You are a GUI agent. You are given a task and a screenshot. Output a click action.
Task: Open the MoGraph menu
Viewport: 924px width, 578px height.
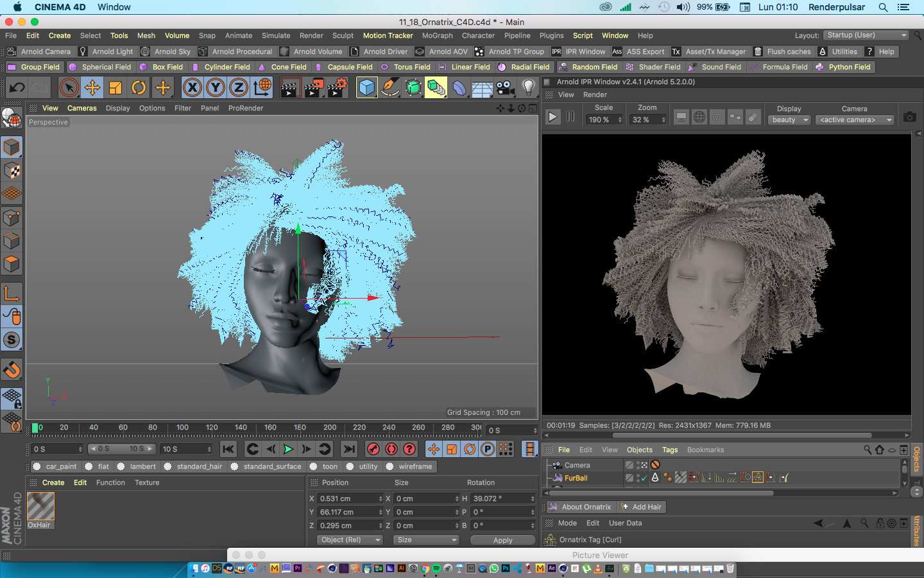[x=437, y=36]
